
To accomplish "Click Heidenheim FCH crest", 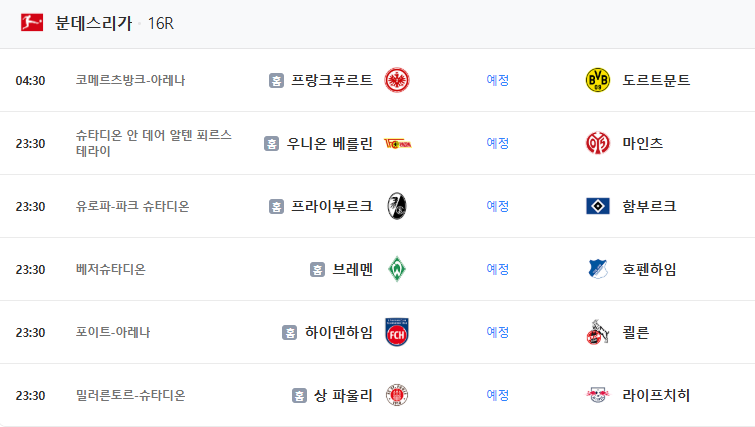I will click(397, 332).
